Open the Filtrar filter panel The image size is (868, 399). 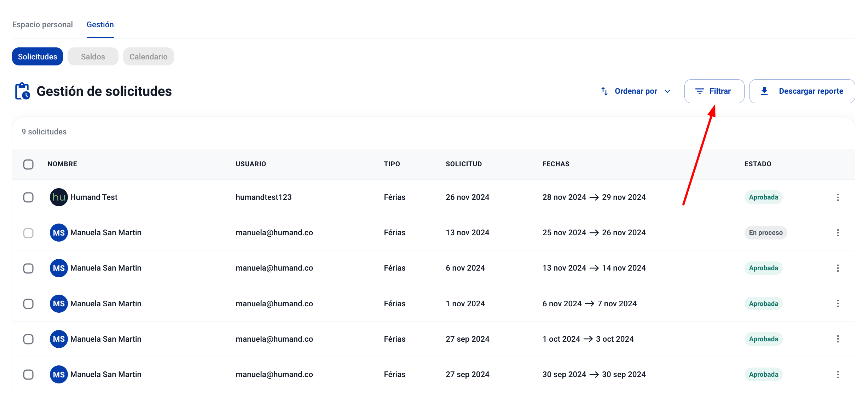click(714, 91)
